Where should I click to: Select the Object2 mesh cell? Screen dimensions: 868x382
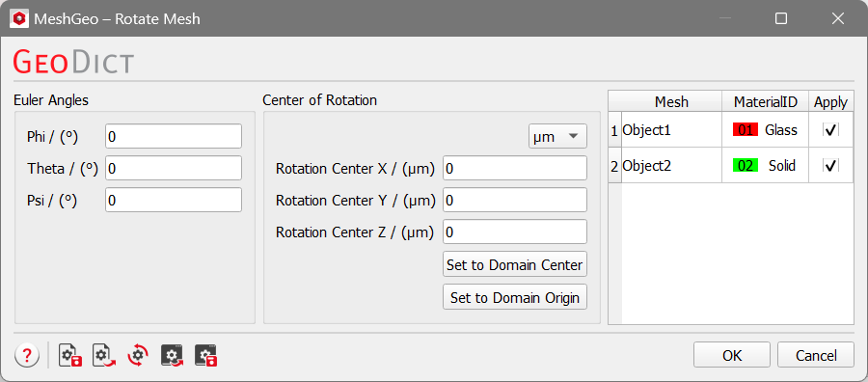coord(671,166)
